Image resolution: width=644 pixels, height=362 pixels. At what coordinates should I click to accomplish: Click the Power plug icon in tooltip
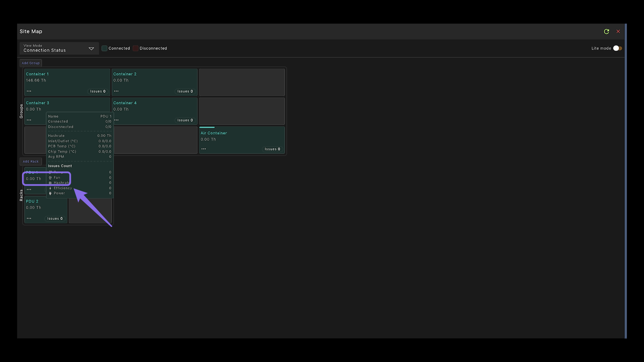coord(50,193)
